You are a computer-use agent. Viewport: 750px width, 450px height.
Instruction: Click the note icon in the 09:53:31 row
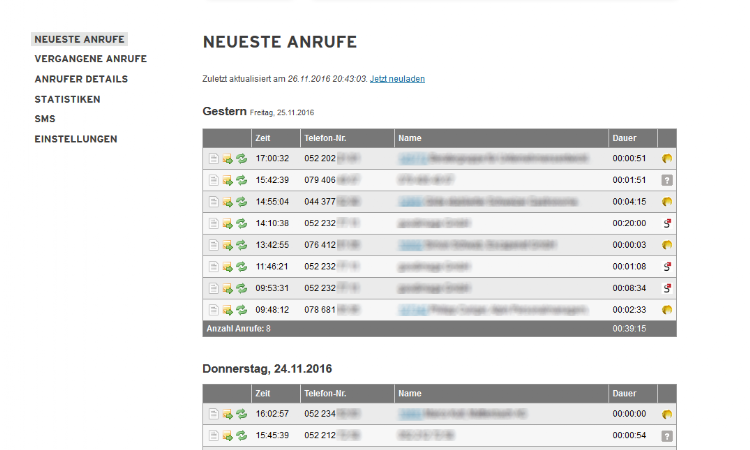[x=213, y=288]
